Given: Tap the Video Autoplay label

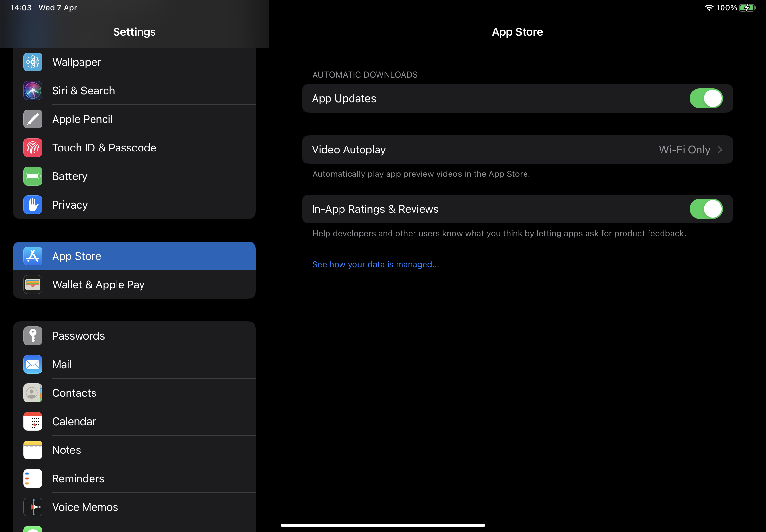Looking at the screenshot, I should pyautogui.click(x=349, y=150).
